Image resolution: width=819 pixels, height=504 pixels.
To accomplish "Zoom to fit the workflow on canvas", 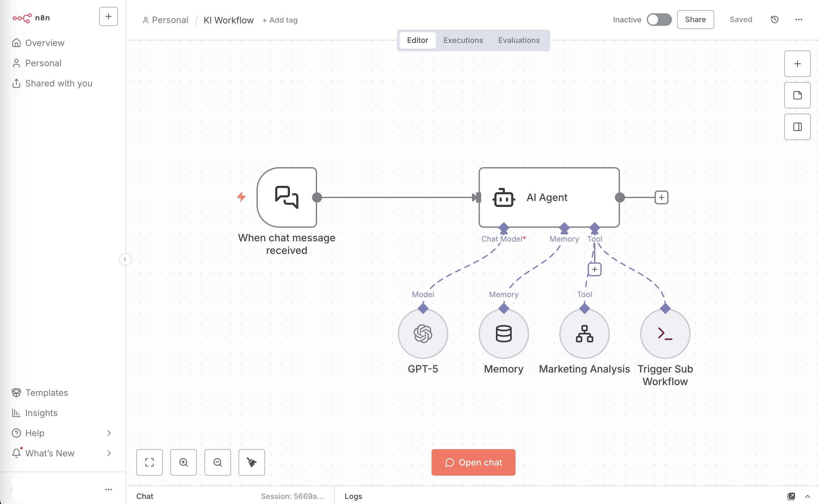I will (x=149, y=462).
